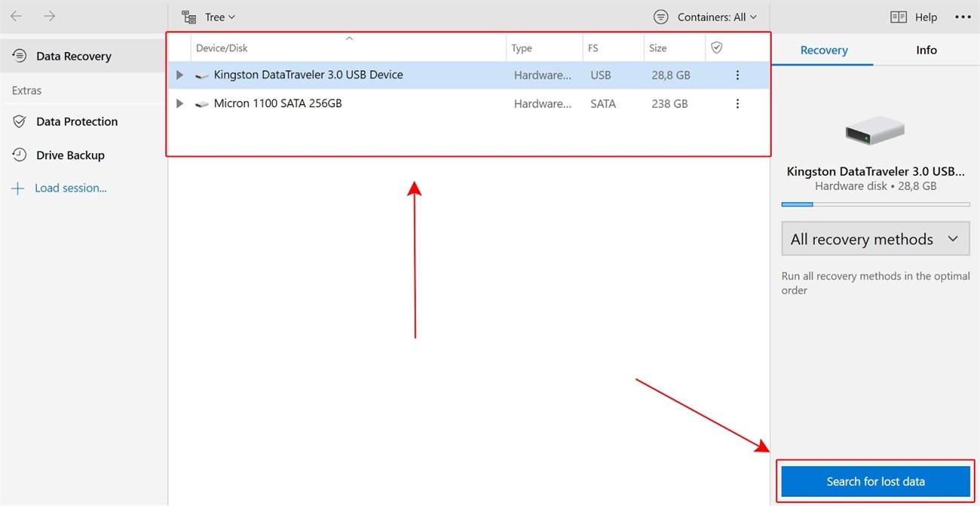Click the Data Recovery sidebar icon

coord(20,56)
